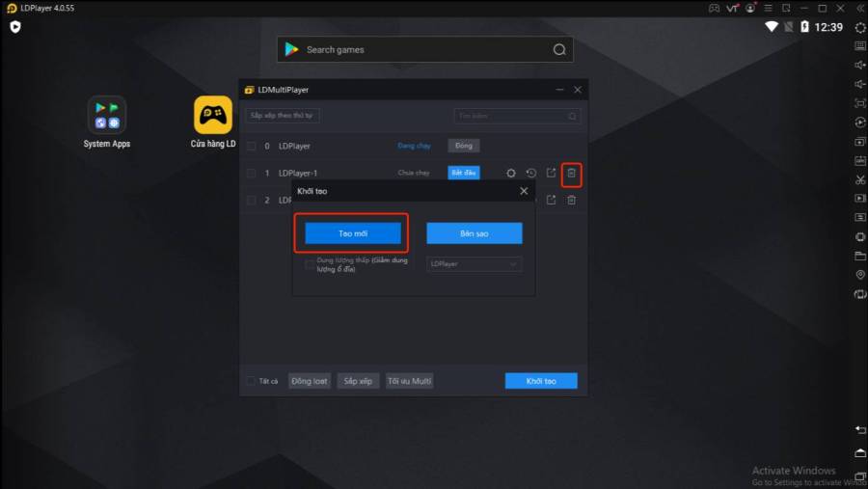Click the Sắp xếp button
Image resolution: width=868 pixels, height=489 pixels.
point(358,381)
